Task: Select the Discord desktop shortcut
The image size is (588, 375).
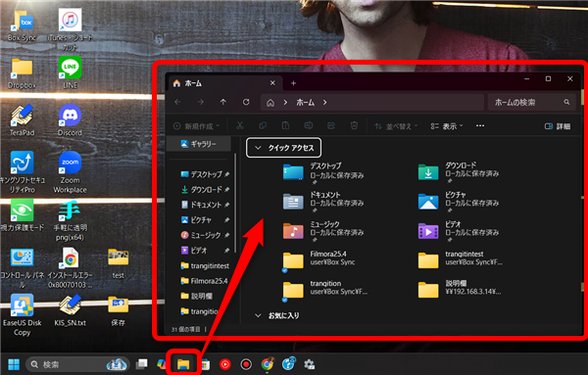Action: coord(71,119)
